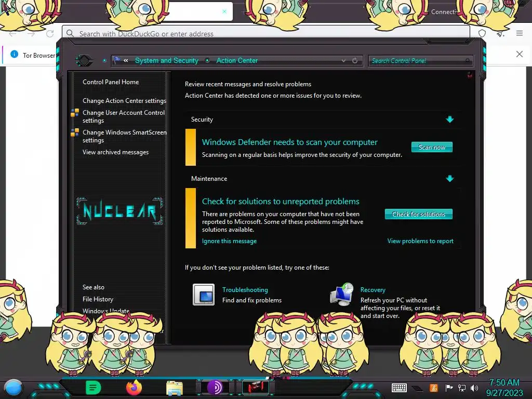Image resolution: width=532 pixels, height=399 pixels.
Task: Click the network tray icon
Action: 462,388
